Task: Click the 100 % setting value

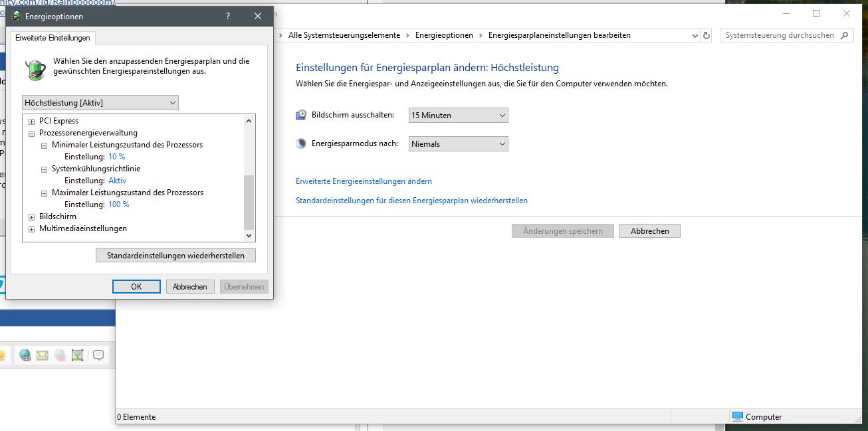Action: pyautogui.click(x=119, y=205)
